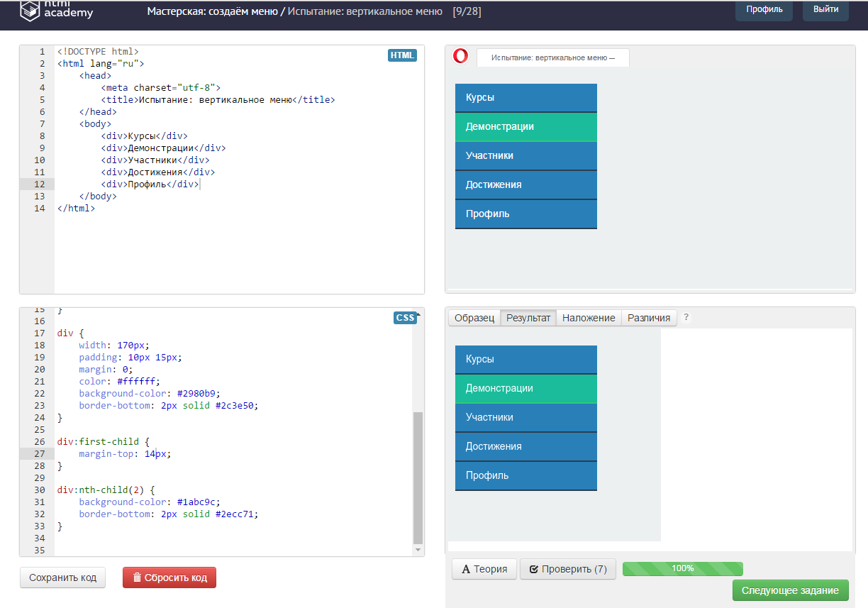This screenshot has width=868, height=608.
Task: Click the Opera browser icon in preview
Action: point(460,56)
